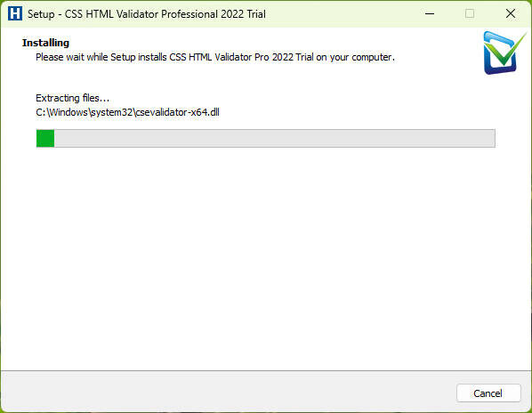Viewport: 532px width, 413px height.
Task: Click the blue H setup icon in title bar
Action: point(15,14)
